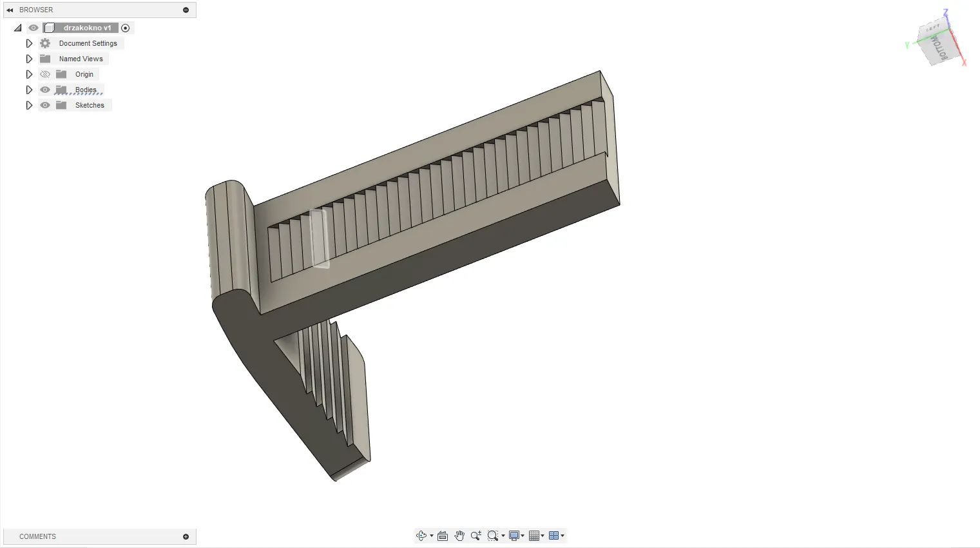Collapse the drzakokno v1 root node

click(17, 28)
